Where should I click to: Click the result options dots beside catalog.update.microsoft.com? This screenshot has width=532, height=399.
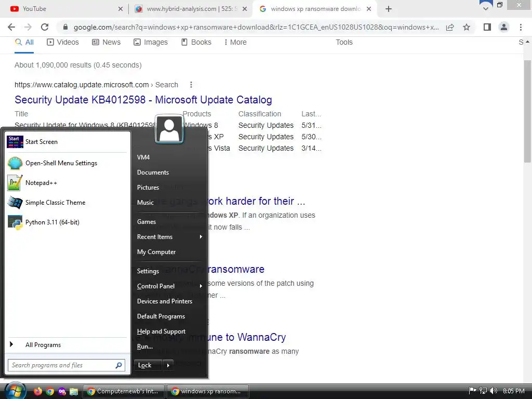pos(191,85)
